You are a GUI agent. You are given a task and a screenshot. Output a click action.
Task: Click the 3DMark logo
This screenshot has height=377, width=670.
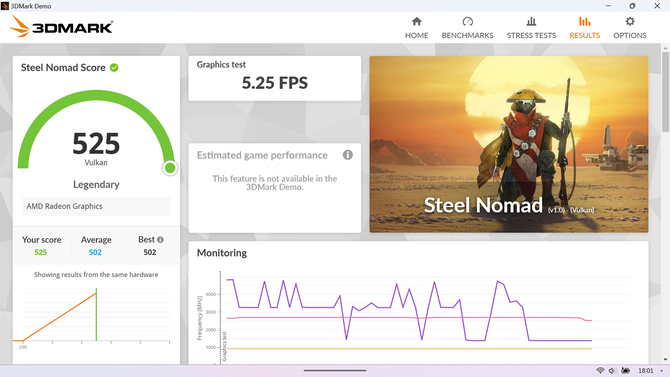tap(62, 27)
